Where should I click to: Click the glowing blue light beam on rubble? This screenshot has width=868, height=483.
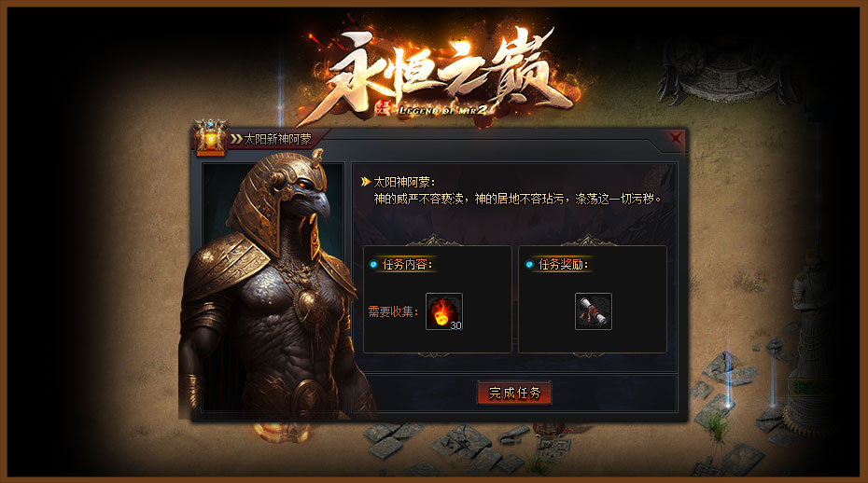(x=729, y=371)
